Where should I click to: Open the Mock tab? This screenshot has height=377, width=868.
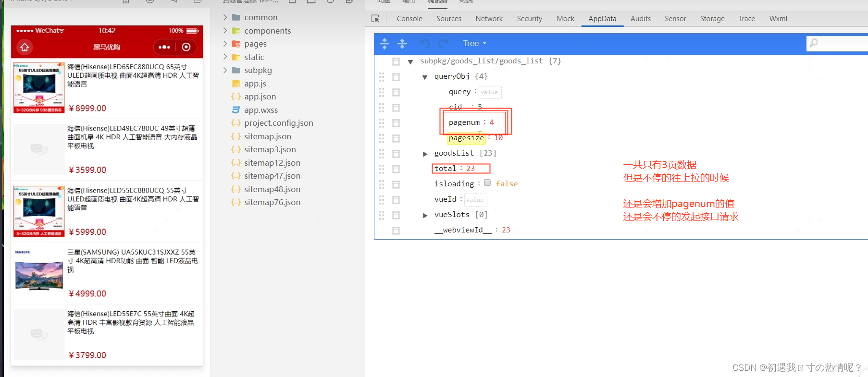pos(566,19)
